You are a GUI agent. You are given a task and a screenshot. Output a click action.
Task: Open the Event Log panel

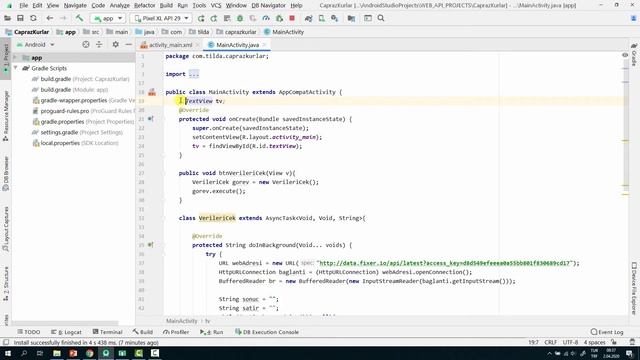(607, 332)
